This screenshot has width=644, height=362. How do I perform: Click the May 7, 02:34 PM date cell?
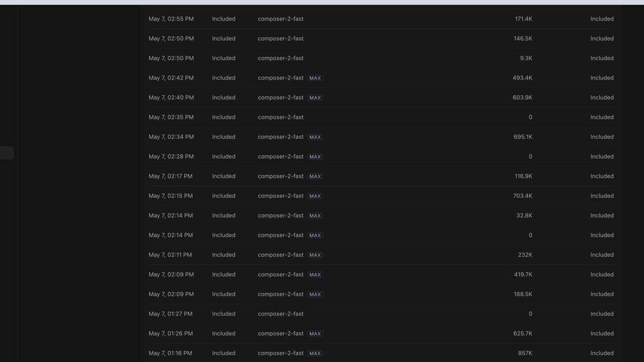click(x=171, y=137)
